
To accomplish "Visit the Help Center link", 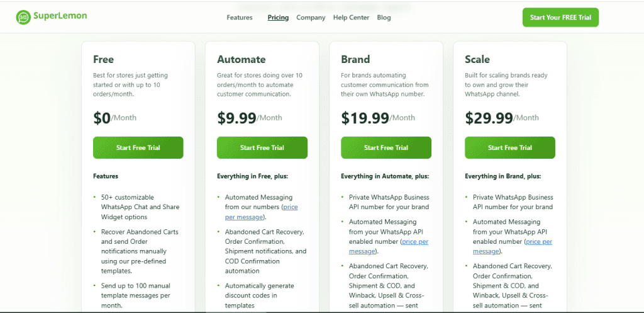I will click(352, 18).
